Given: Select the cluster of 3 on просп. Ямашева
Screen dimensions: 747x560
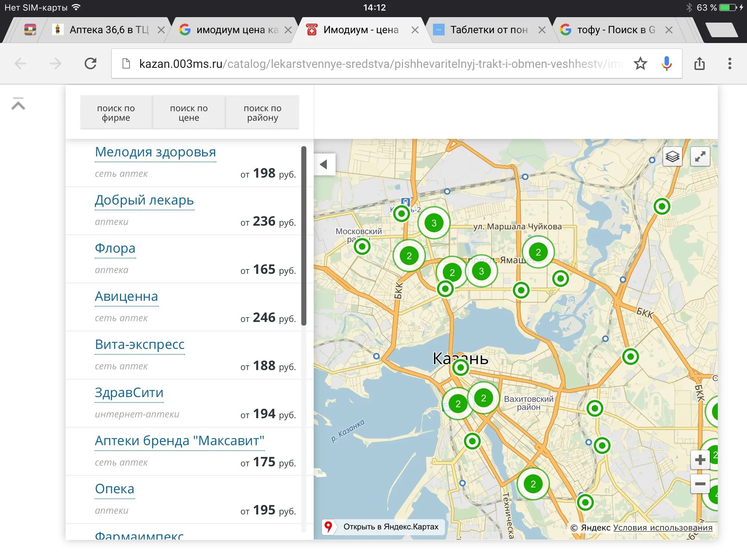Looking at the screenshot, I should click(481, 271).
